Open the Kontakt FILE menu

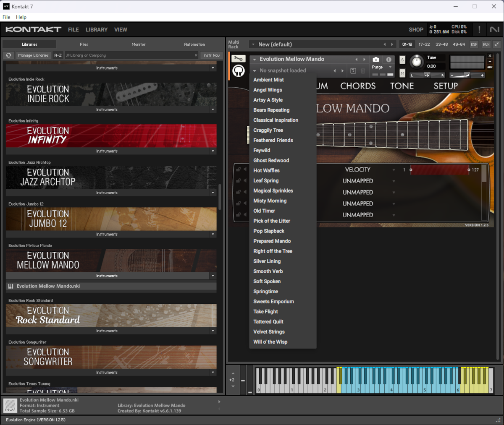[x=73, y=30]
